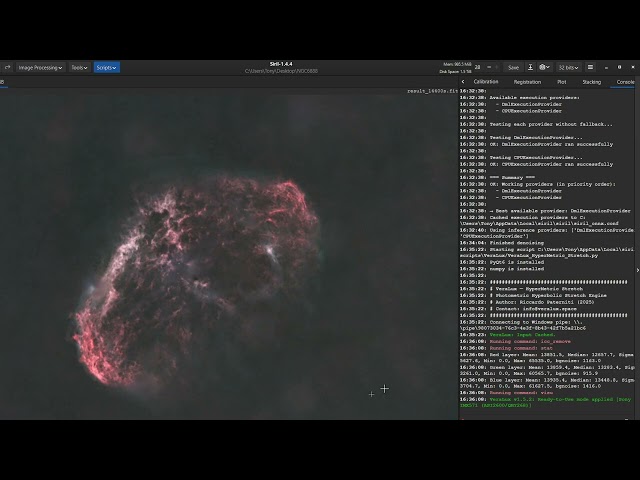Click the Siril-1.4.4 window title
Screen dimensions: 640x480
[x=281, y=64]
